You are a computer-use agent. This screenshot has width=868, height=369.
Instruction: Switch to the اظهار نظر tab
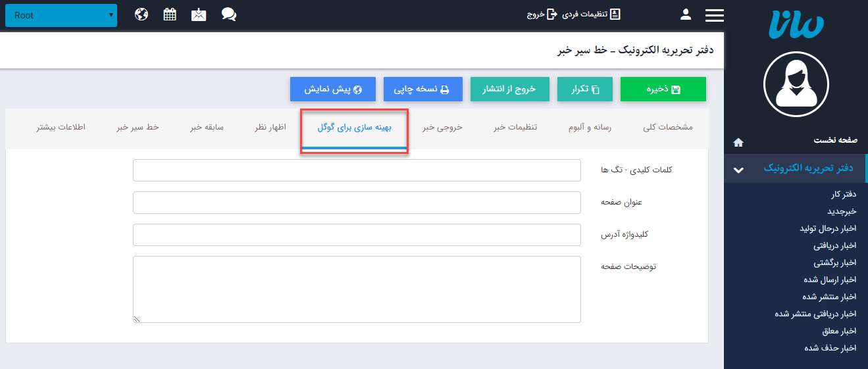[270, 128]
